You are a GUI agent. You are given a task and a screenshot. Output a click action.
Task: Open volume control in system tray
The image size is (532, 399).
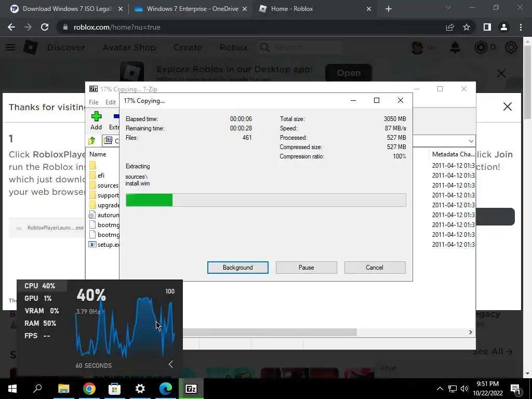[464, 389]
